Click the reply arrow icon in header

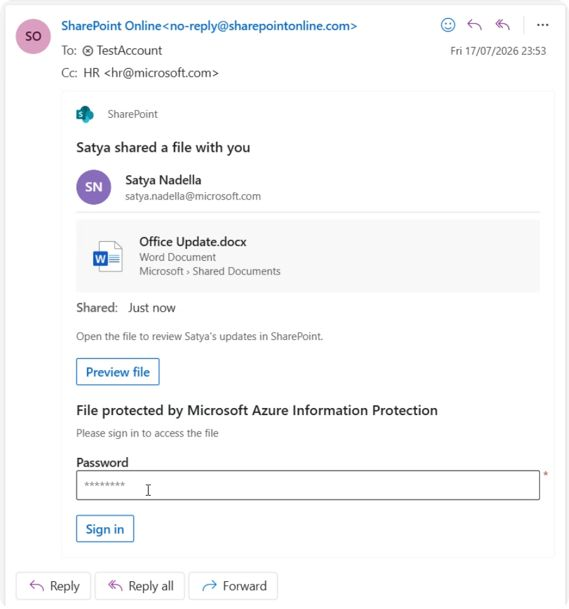point(475,25)
